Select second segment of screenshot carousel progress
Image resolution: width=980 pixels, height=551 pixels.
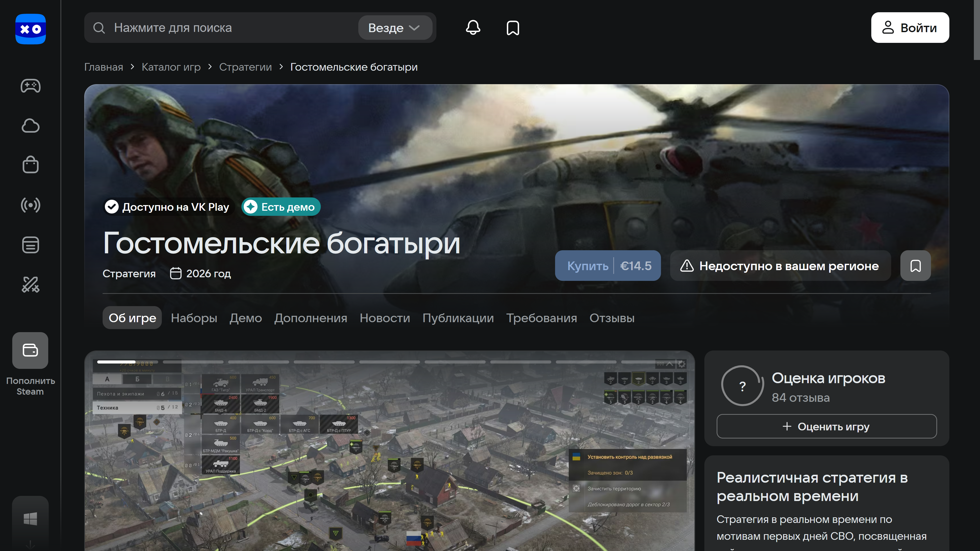click(193, 362)
